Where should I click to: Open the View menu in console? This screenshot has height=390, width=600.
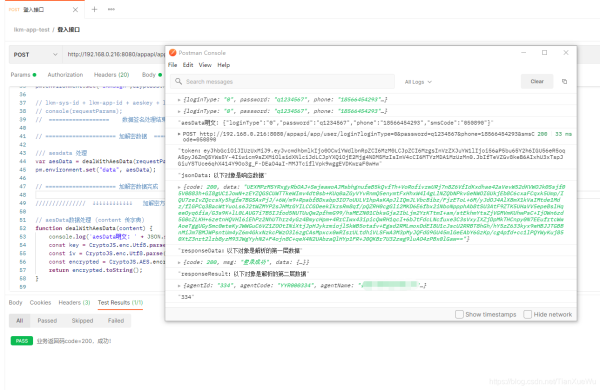point(205,65)
